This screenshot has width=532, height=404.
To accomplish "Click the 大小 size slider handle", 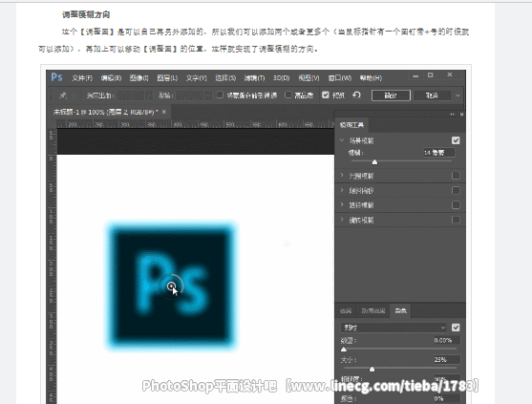I will click(372, 369).
